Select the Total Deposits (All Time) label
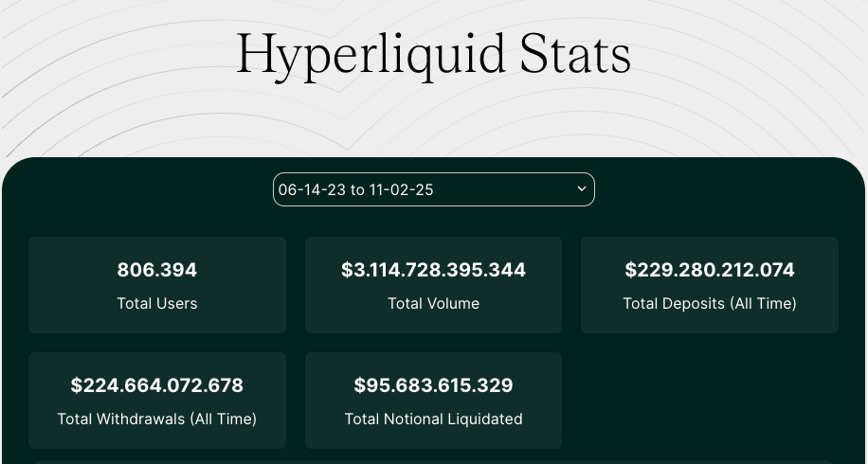The height and width of the screenshot is (464, 868). point(710,304)
